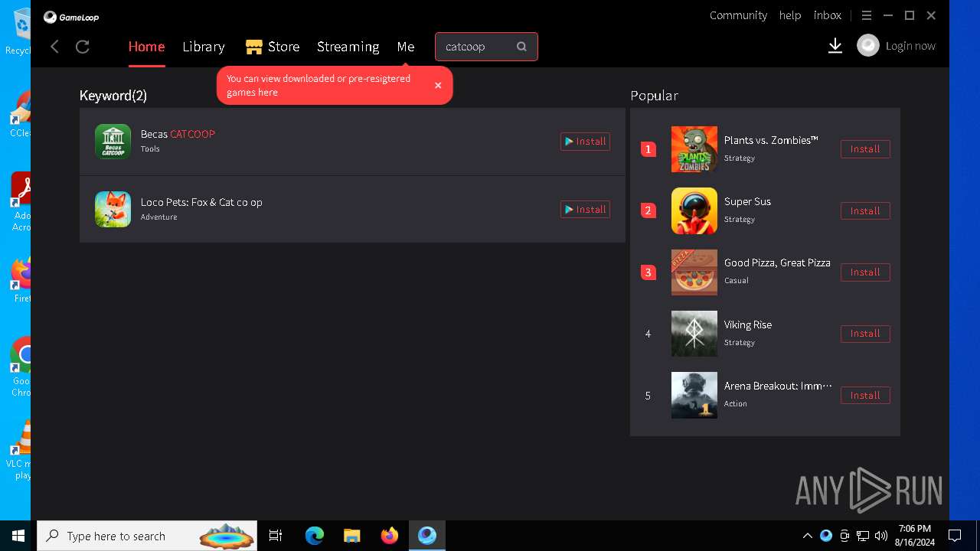Open the Home tab
Viewport: 980px width, 551px height.
coord(146,47)
